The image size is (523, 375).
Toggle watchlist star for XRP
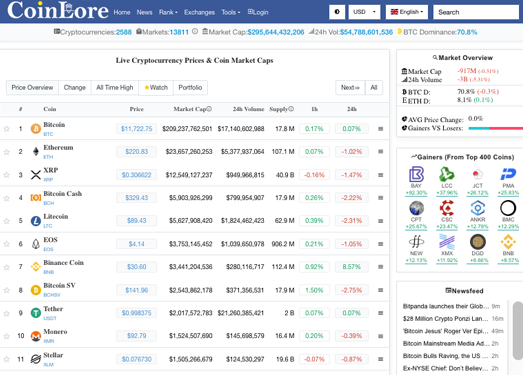pos(6,175)
